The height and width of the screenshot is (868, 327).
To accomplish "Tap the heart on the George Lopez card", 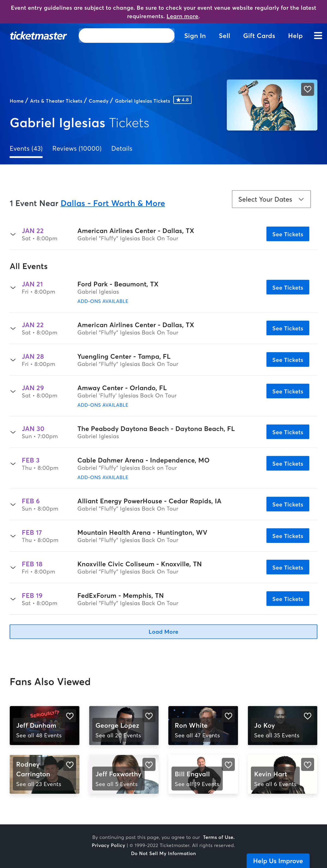I will [149, 716].
